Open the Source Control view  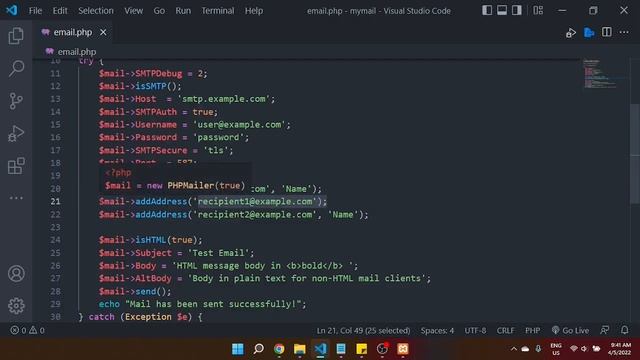tap(16, 101)
